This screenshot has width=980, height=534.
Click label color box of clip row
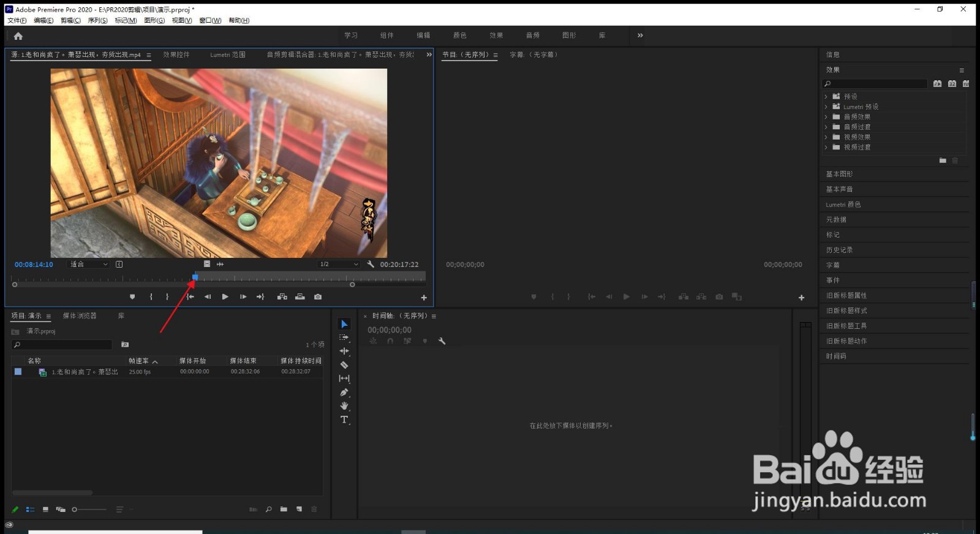[x=18, y=372]
